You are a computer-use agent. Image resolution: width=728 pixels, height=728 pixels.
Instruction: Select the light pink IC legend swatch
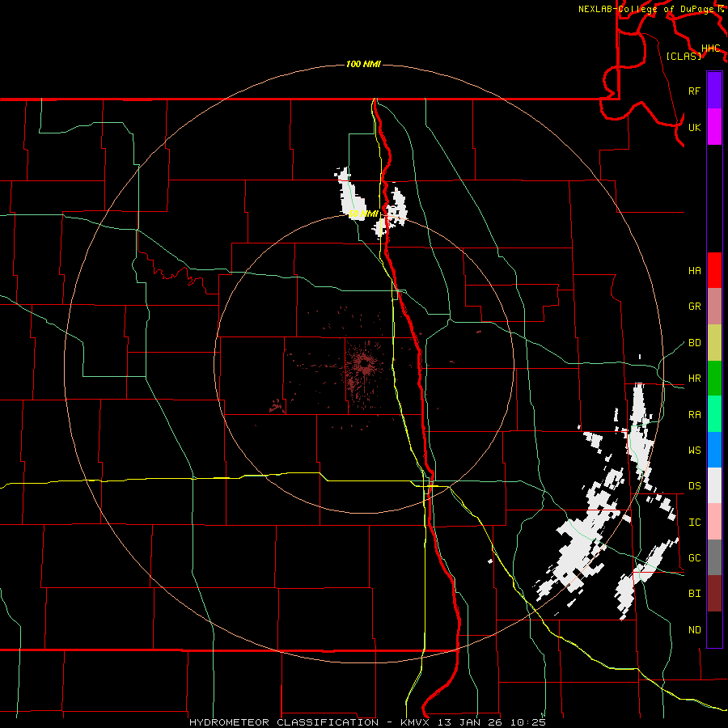tap(714, 522)
